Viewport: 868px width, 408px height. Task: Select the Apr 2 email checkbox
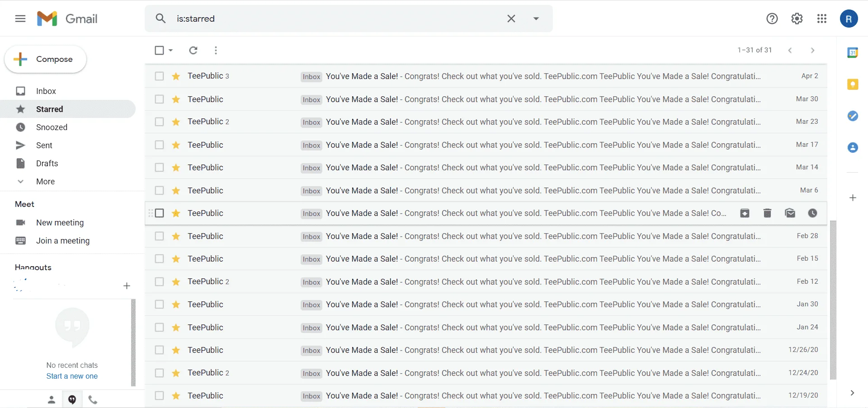[159, 76]
